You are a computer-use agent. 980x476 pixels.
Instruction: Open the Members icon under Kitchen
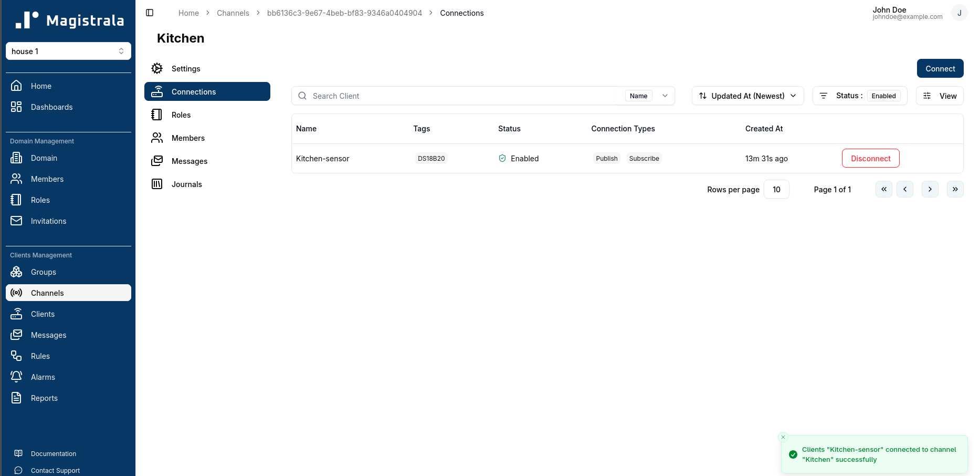click(157, 138)
